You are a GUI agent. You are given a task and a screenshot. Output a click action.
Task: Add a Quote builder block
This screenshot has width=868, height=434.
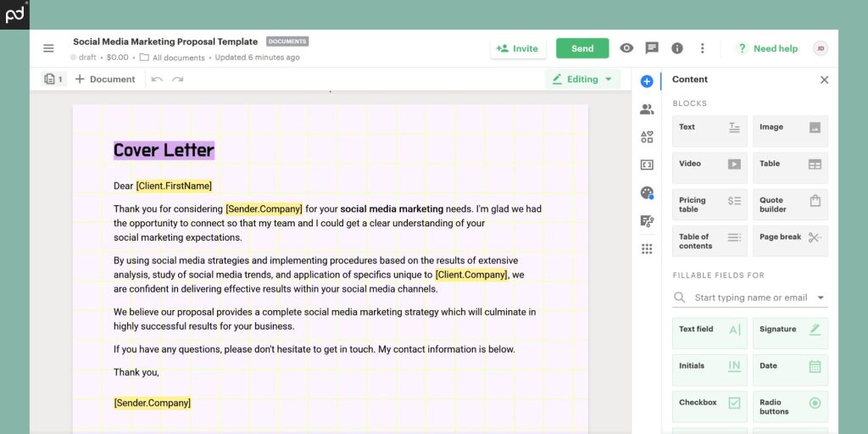790,204
